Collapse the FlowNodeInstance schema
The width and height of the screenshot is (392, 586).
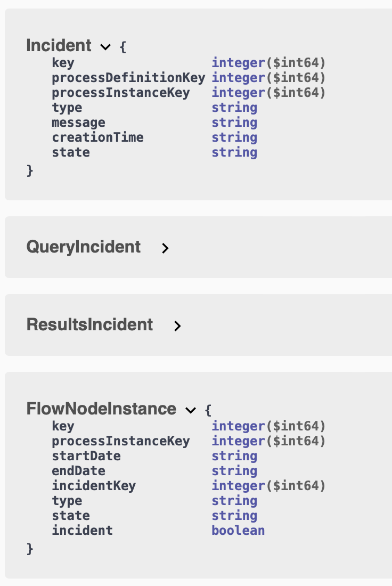coord(190,410)
